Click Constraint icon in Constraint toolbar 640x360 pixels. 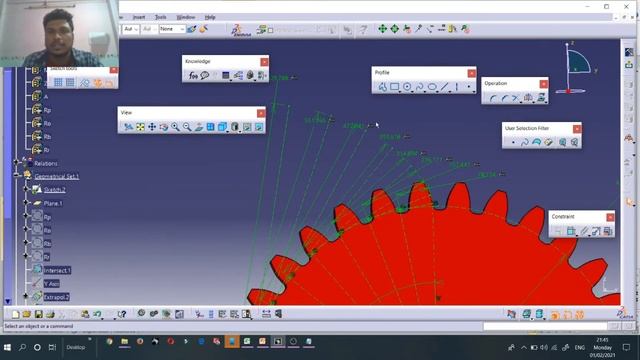click(571, 231)
